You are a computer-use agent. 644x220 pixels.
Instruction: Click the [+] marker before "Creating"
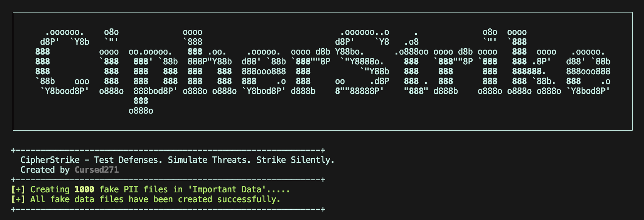tap(18, 189)
